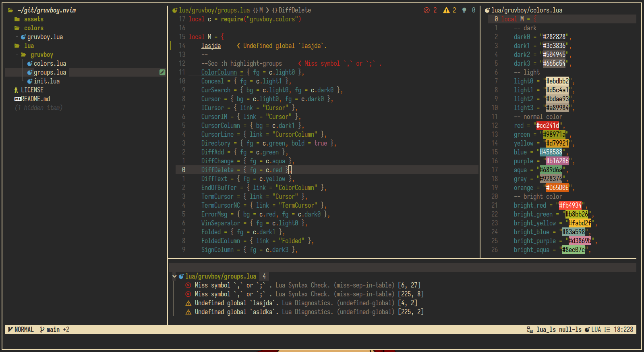The width and height of the screenshot is (644, 352).
Task: Click the Lua filetype icon in the statusline
Action: tap(587, 330)
